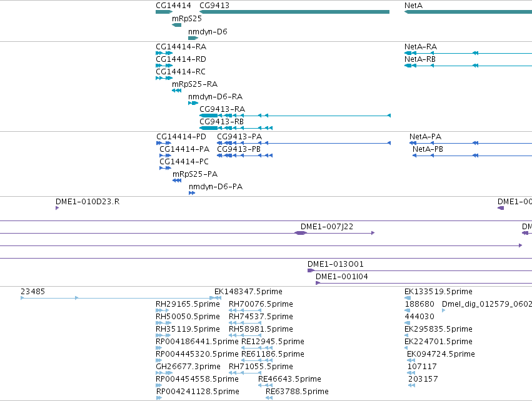Select EST EK148347.5prime

coord(248,292)
